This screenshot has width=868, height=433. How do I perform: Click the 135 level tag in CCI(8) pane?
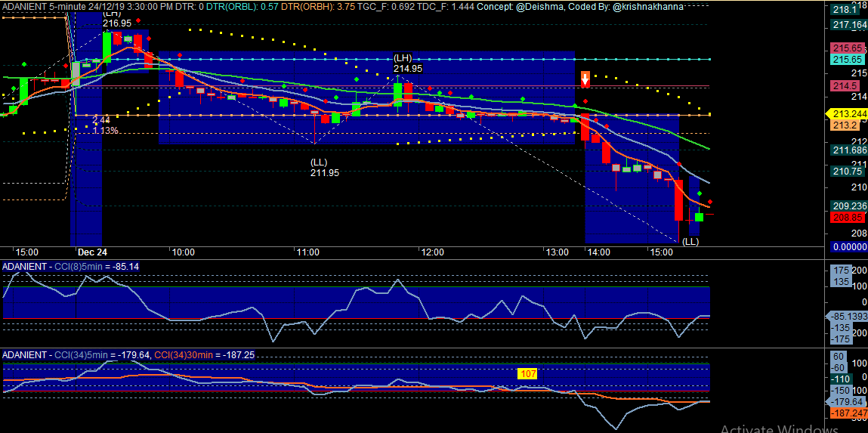[x=841, y=283]
